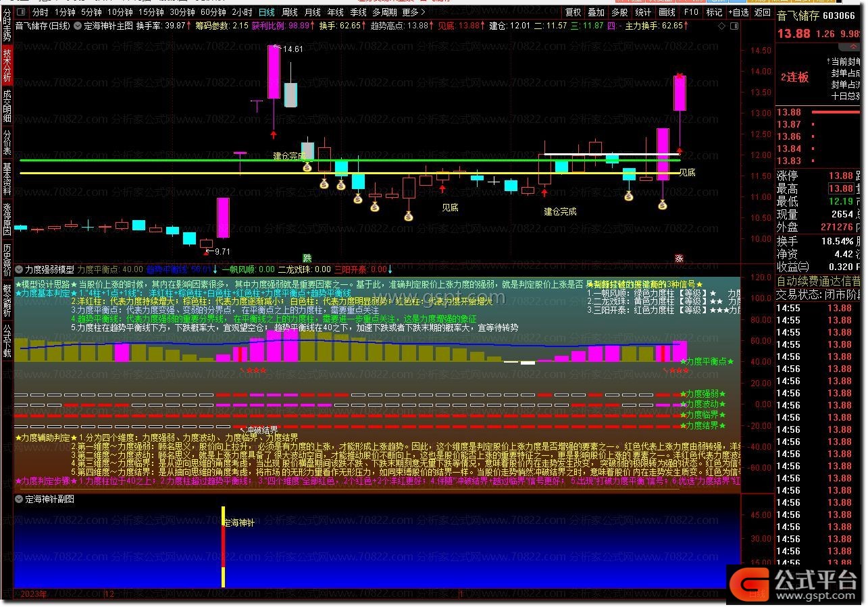
Task: Click the 涨停 price value 13.88
Action: (841, 176)
